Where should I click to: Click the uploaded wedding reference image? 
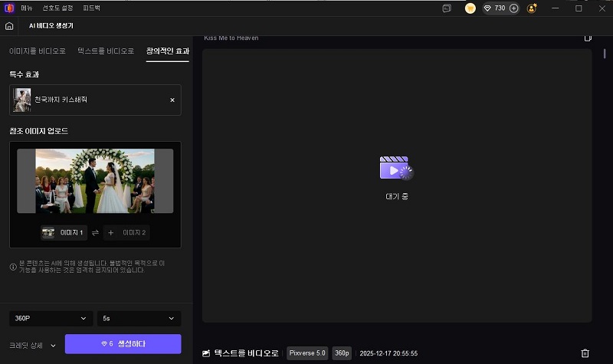pos(95,181)
